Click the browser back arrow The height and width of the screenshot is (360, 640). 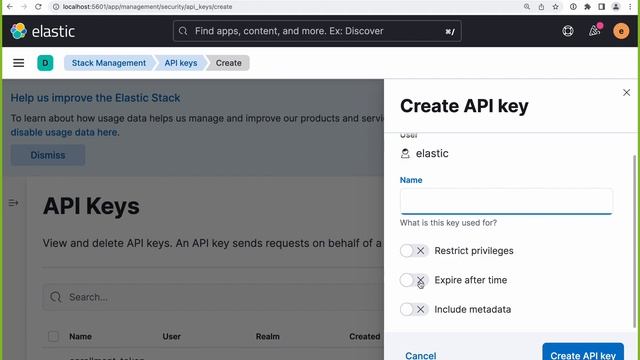10,7
